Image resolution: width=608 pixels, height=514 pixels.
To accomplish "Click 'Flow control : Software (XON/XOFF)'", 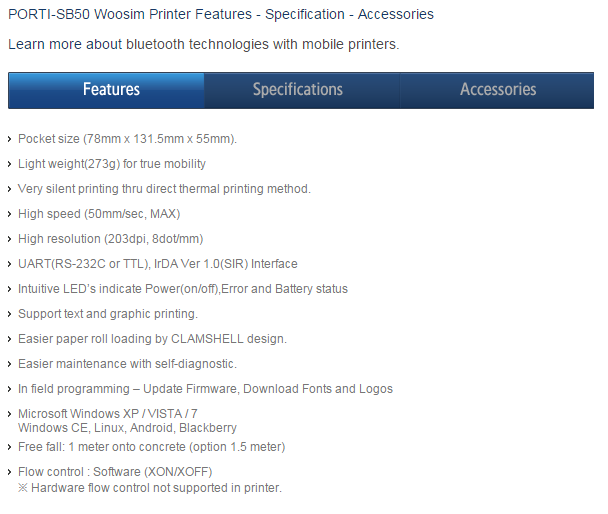I will click(115, 472).
